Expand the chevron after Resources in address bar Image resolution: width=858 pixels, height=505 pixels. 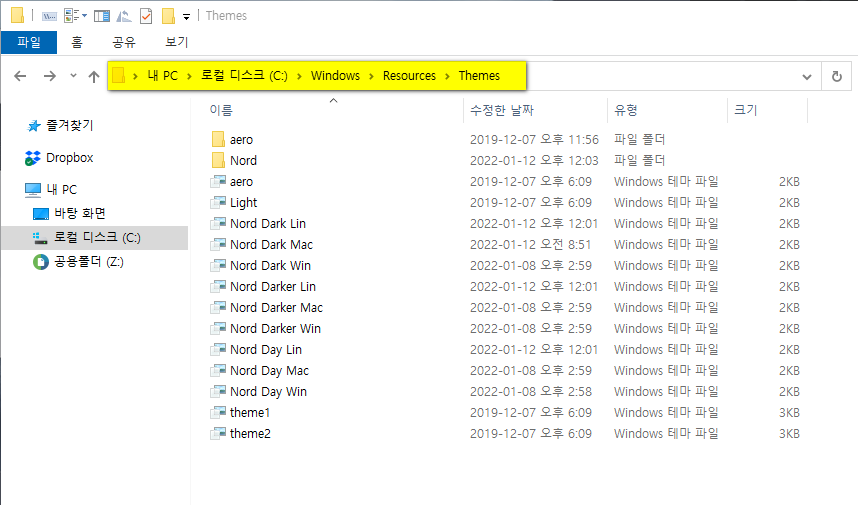point(448,76)
